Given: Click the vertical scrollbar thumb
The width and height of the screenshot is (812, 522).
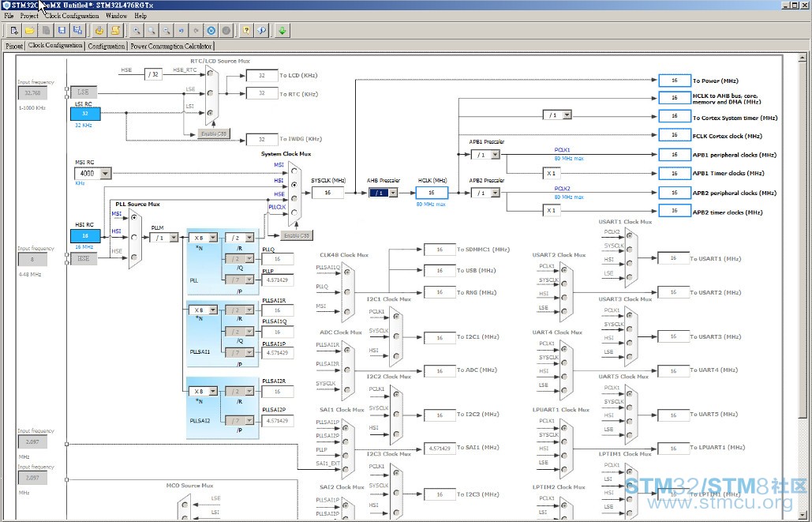Looking at the screenshot, I should [803, 238].
